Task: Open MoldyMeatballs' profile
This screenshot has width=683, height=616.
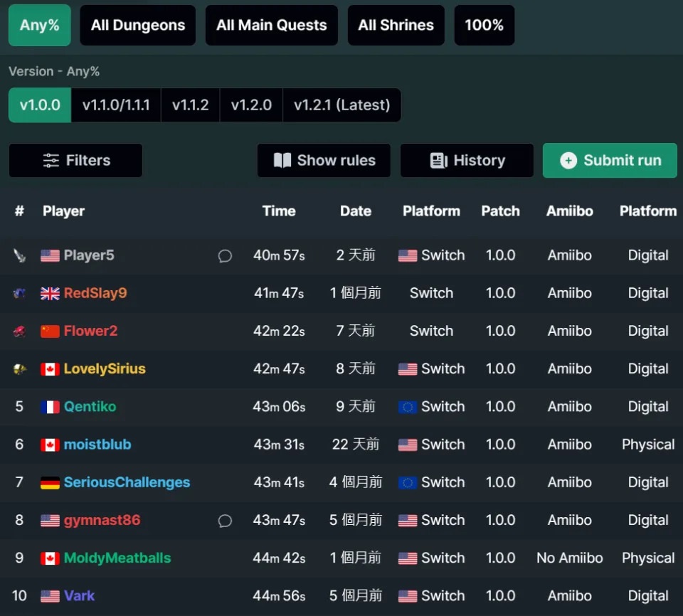Action: coord(117,558)
